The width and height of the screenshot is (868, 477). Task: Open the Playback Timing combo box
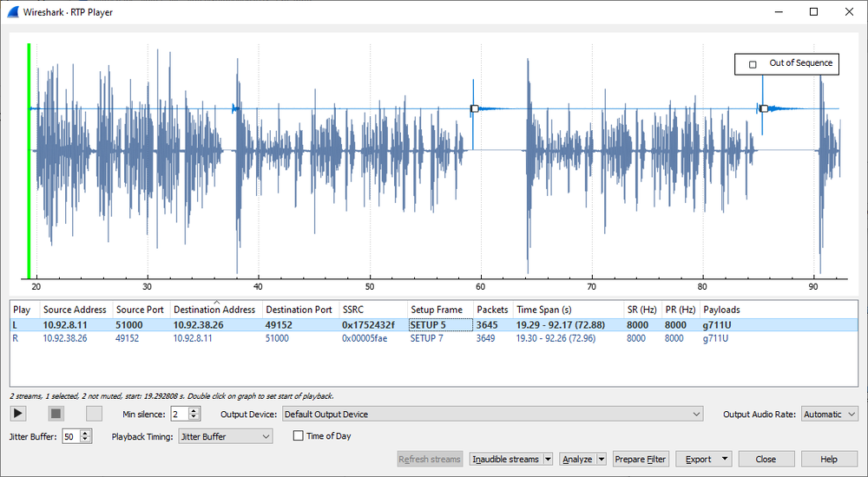225,436
